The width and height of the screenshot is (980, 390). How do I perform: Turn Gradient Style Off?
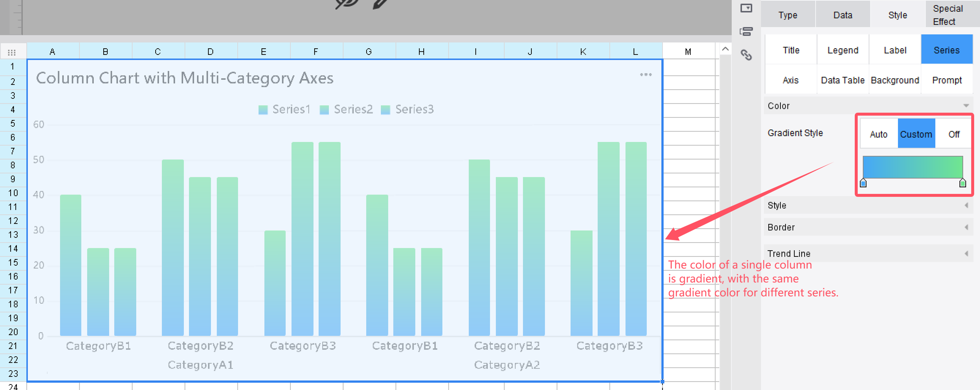[953, 134]
